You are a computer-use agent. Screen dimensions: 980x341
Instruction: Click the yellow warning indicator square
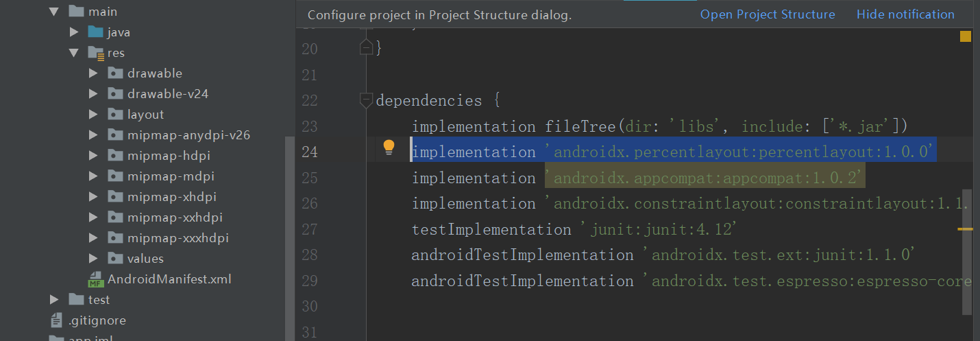point(965,36)
